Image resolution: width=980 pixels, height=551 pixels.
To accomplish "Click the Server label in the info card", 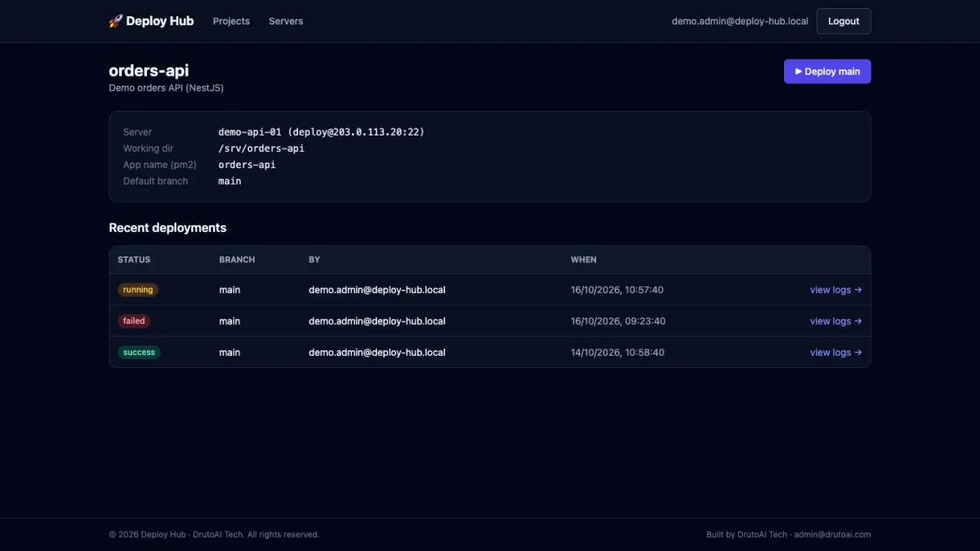I will coord(137,131).
